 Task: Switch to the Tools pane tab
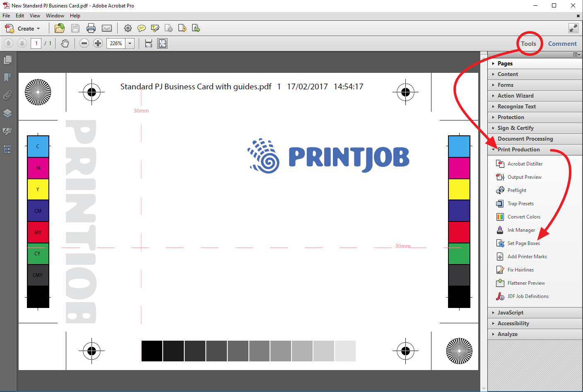click(x=528, y=43)
